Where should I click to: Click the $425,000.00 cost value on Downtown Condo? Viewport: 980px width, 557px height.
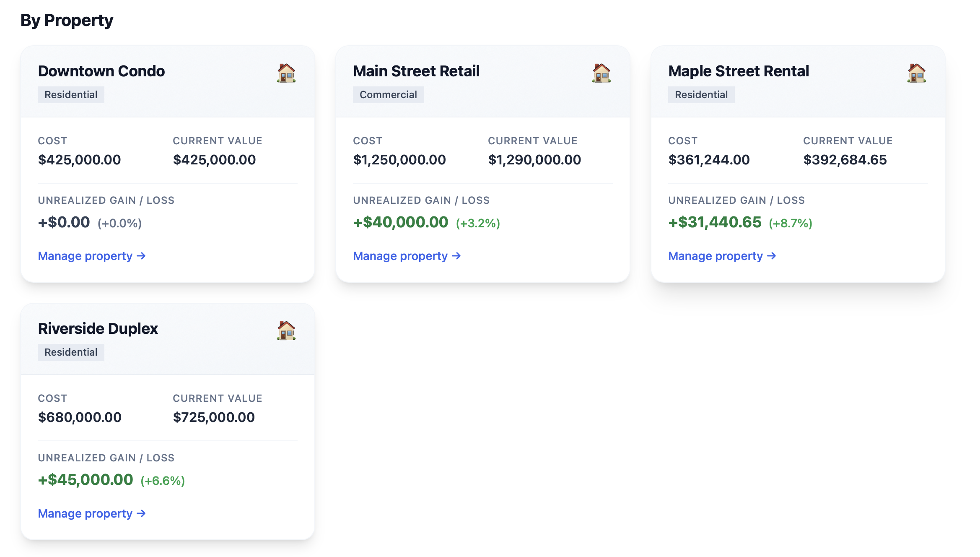[x=79, y=159]
